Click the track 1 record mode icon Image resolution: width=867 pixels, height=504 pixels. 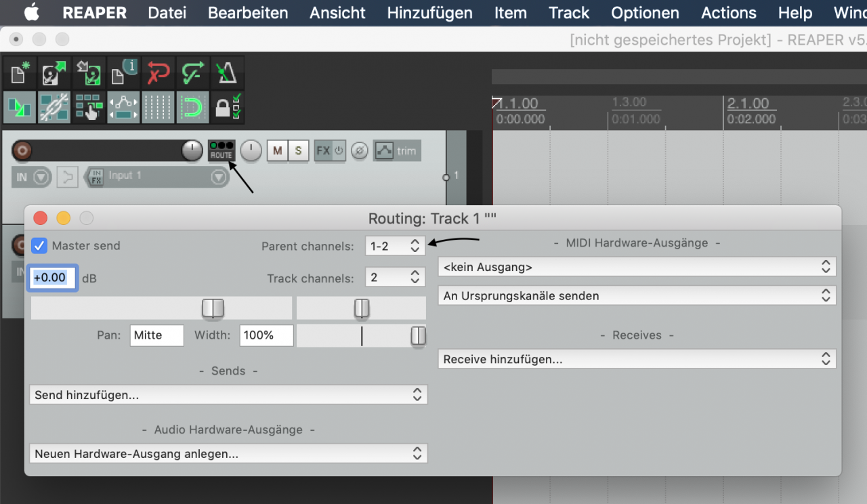66,177
